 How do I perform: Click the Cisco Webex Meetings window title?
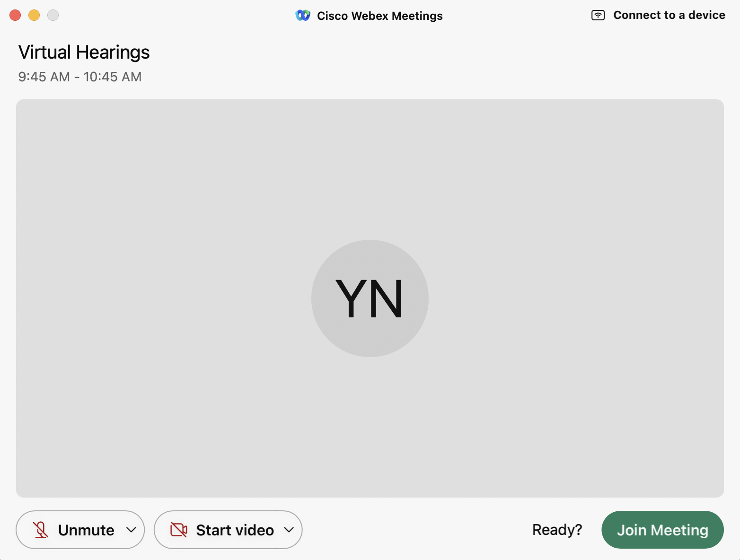click(379, 16)
